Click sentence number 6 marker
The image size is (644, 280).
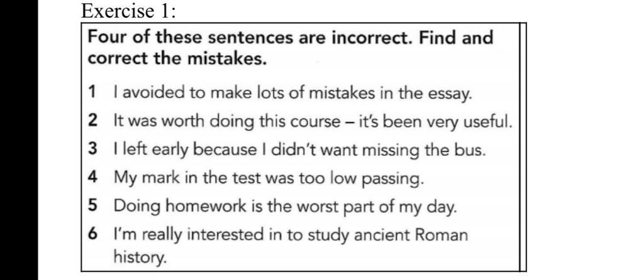[92, 235]
